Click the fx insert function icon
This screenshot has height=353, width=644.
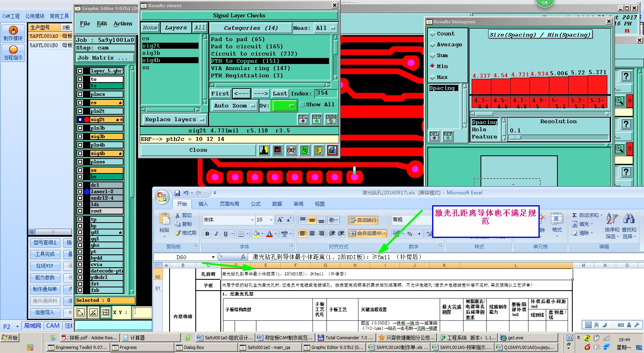tap(243, 257)
